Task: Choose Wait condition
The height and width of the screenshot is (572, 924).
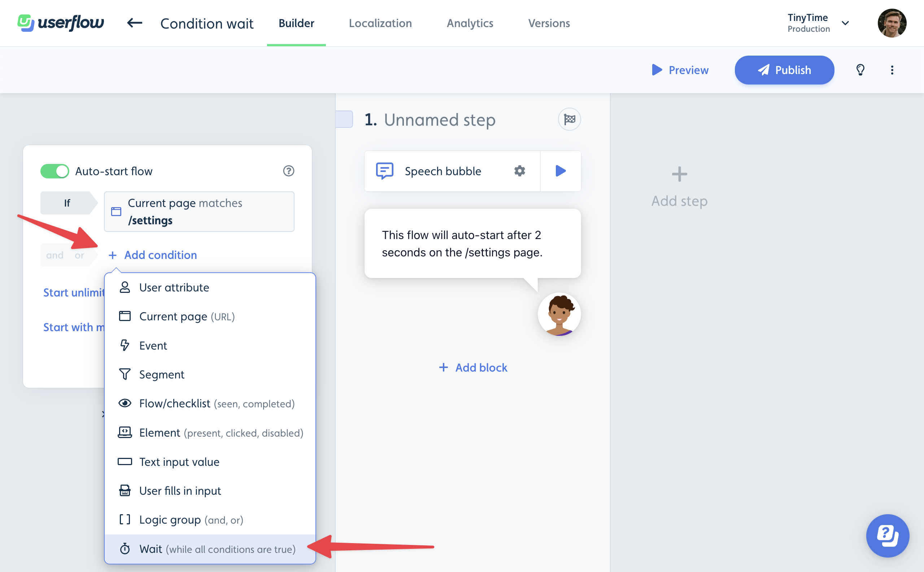Action: 210,549
